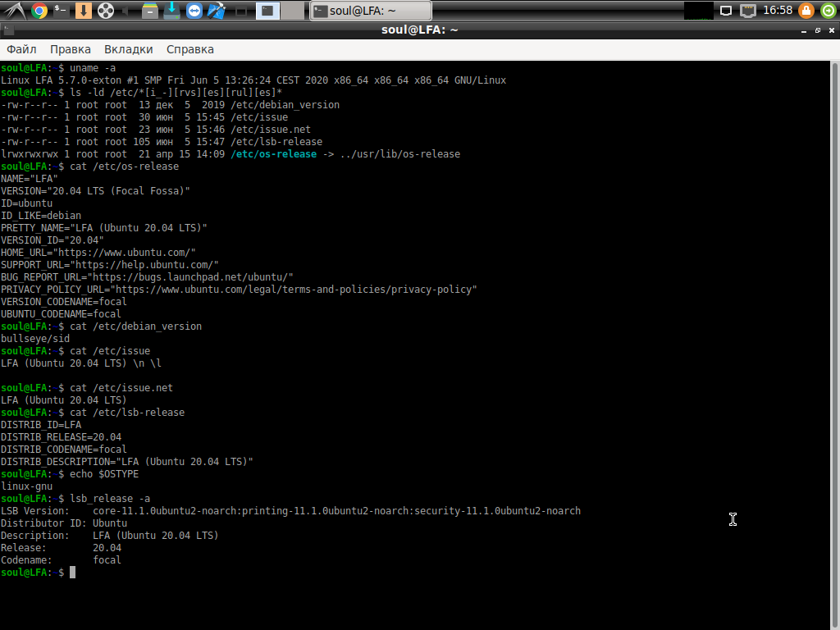Open the film reel media player icon

pyautogui.click(x=106, y=11)
